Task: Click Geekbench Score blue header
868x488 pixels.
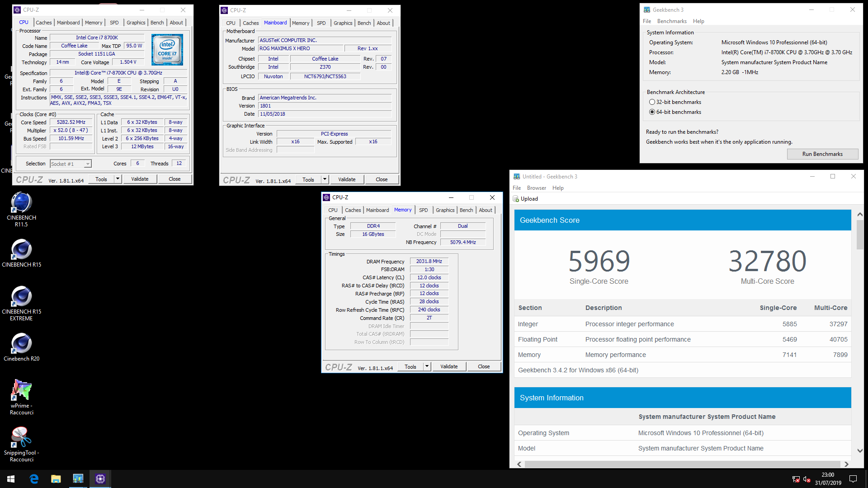Action: (x=683, y=220)
